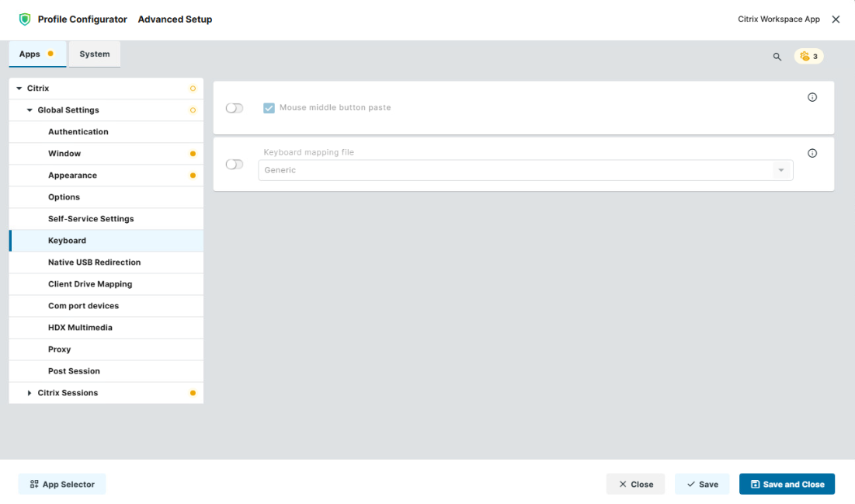The height and width of the screenshot is (504, 855).
Task: Select Authentication in the settings tree
Action: click(x=106, y=132)
